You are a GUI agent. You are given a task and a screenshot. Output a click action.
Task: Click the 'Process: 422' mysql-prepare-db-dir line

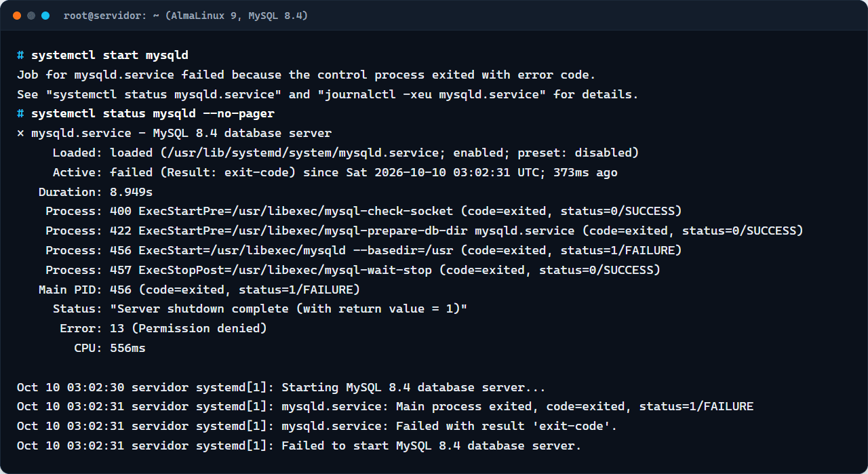tap(425, 231)
